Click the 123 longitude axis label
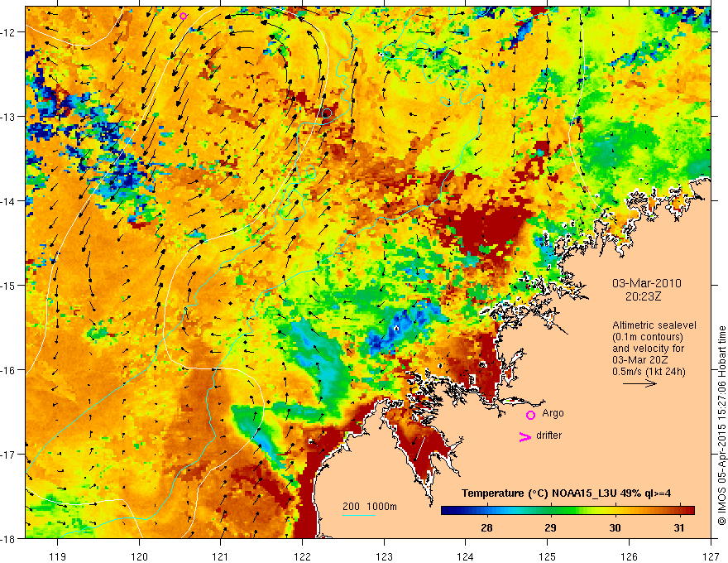The image size is (728, 563). point(384,556)
